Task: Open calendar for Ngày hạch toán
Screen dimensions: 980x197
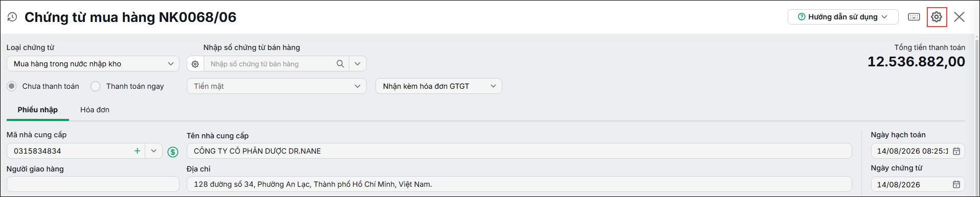Action: click(956, 151)
